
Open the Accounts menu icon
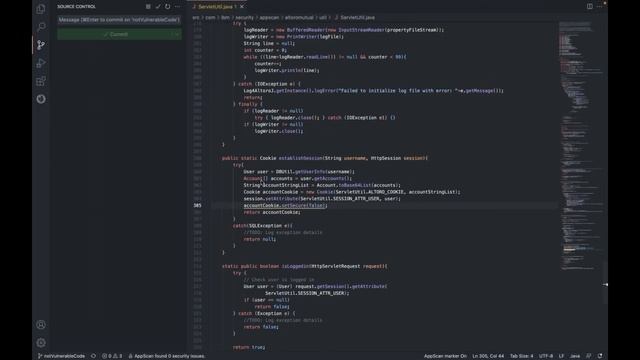click(x=41, y=325)
